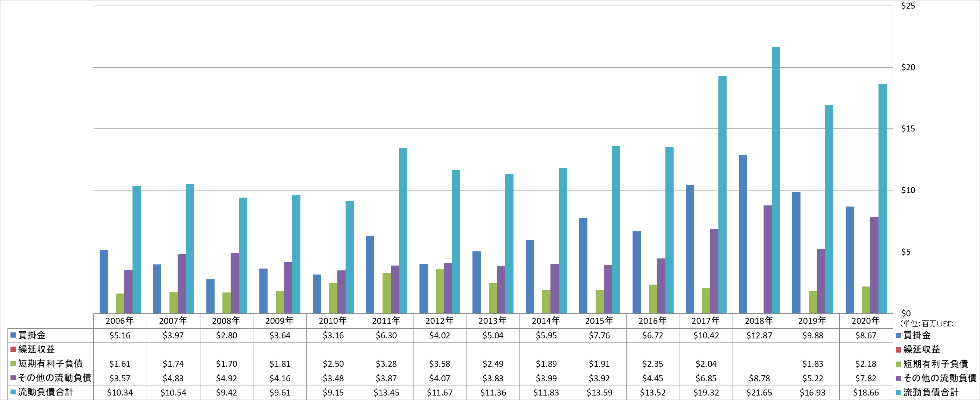Click the $13.45 流動負債合計 cell for 2011
Image resolution: width=980 pixels, height=400 pixels.
pyautogui.click(x=386, y=393)
